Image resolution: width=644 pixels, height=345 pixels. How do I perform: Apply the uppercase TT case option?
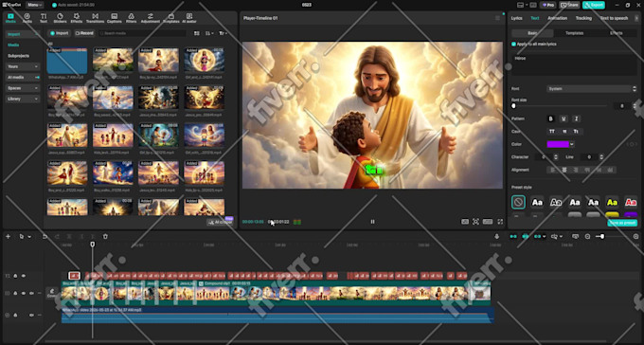552,132
